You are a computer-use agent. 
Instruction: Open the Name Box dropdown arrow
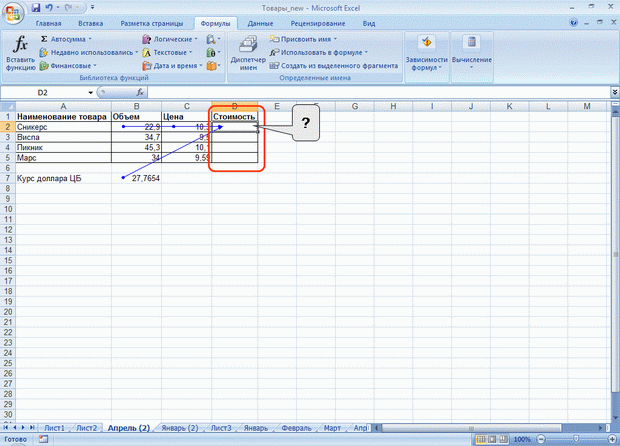point(91,93)
